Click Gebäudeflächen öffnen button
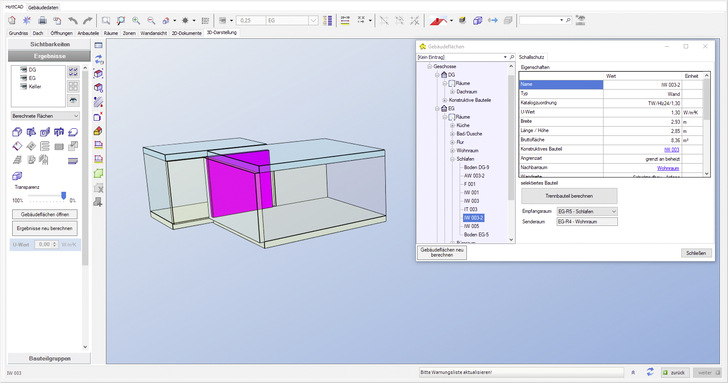 tap(45, 214)
